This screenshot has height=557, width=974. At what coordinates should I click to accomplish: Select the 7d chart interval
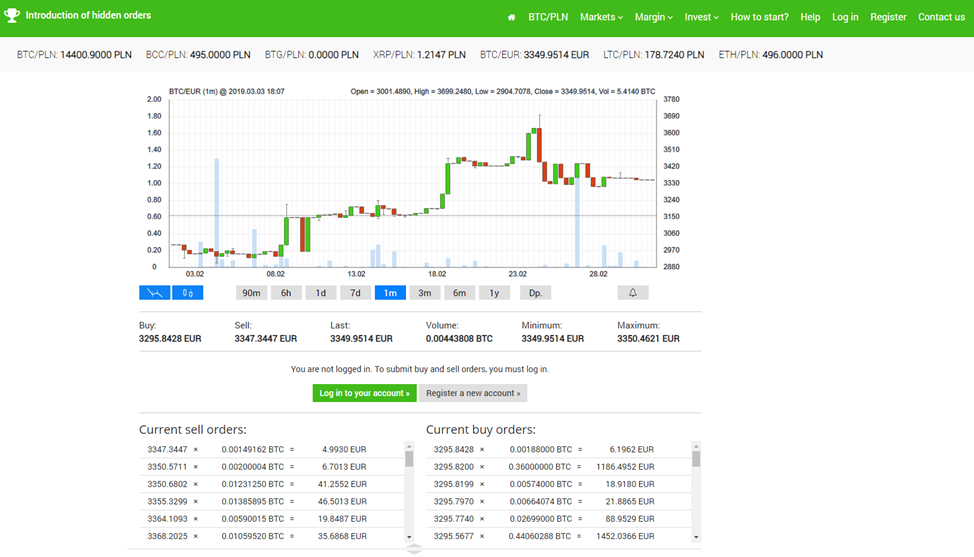(x=355, y=293)
